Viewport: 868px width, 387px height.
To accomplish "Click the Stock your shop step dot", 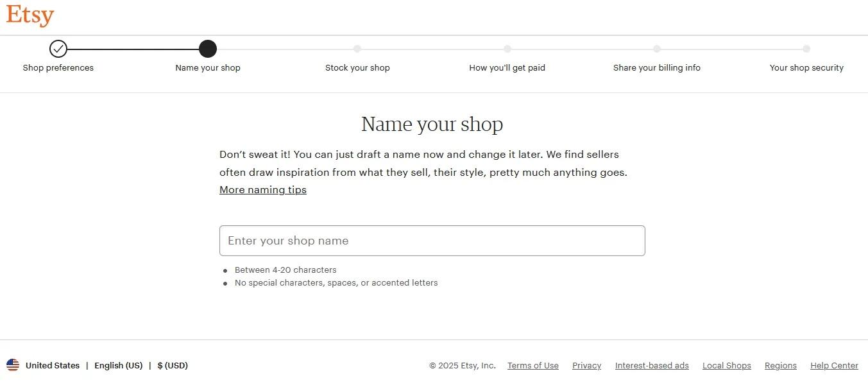I will point(357,49).
